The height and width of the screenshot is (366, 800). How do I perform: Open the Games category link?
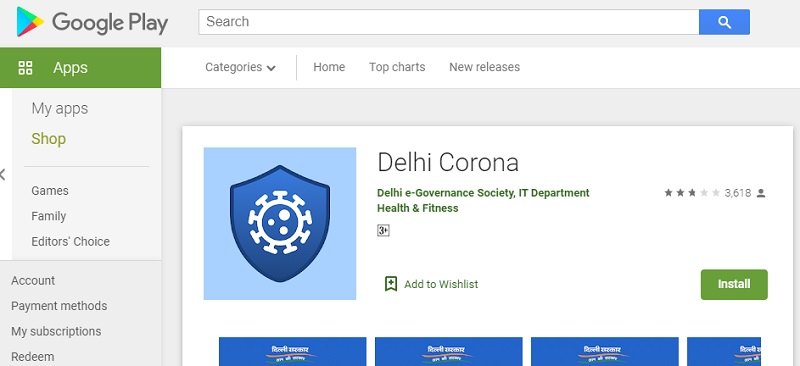[50, 191]
